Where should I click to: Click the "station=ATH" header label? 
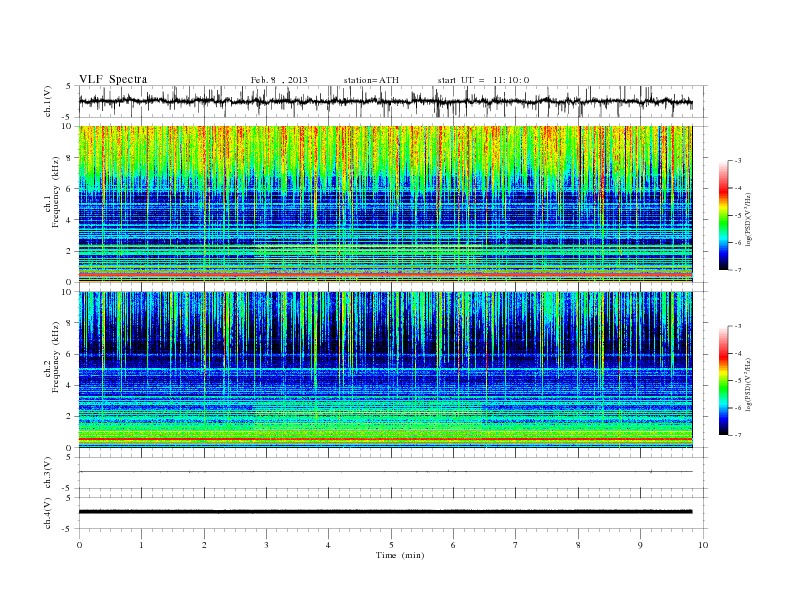click(x=371, y=80)
